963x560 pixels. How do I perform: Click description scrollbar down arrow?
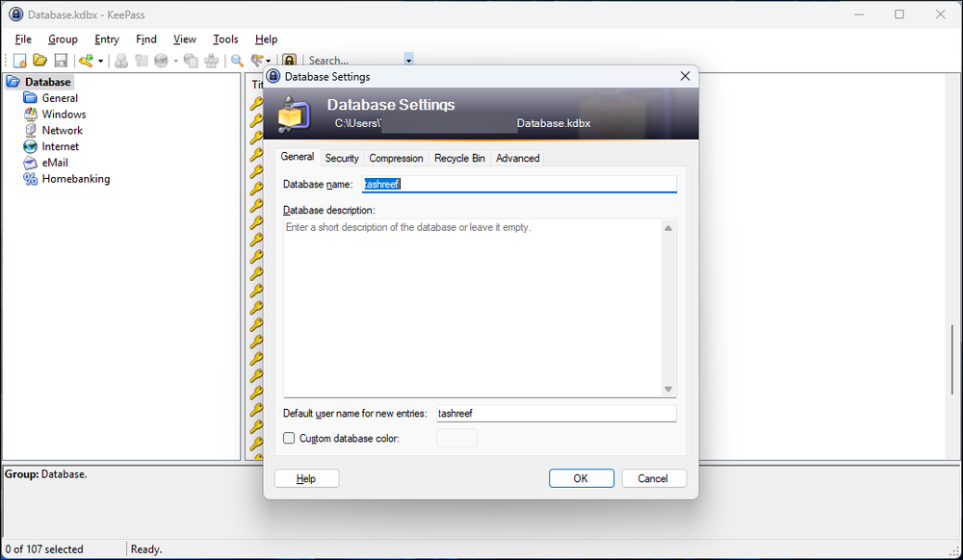668,390
